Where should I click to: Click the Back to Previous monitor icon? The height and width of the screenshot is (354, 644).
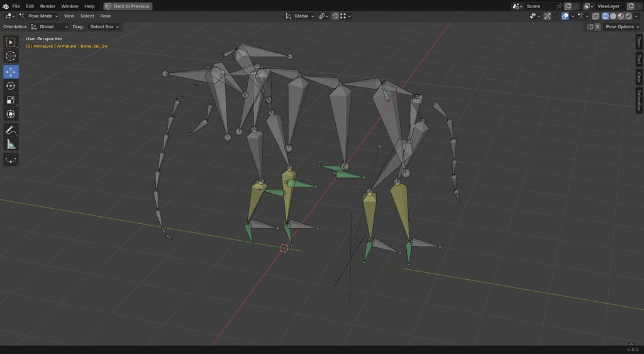[108, 6]
